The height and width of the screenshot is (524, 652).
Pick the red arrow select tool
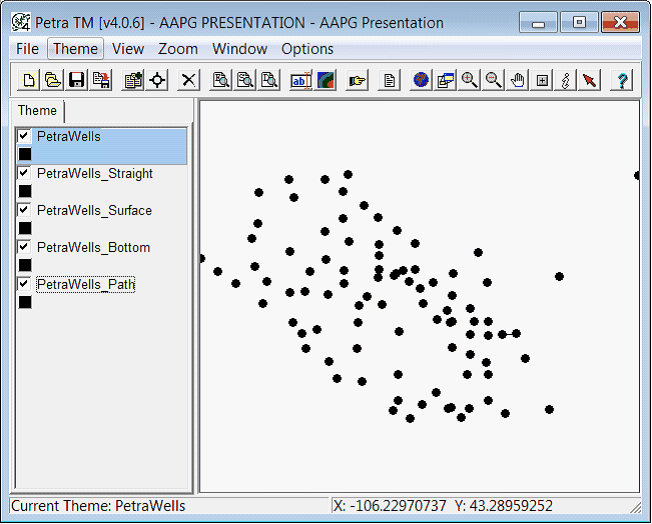590,80
